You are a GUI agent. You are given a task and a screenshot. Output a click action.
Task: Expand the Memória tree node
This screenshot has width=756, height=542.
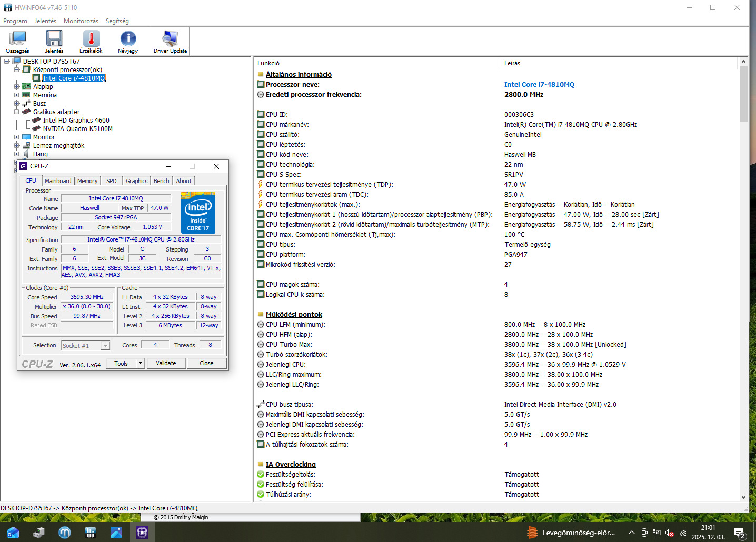click(16, 95)
